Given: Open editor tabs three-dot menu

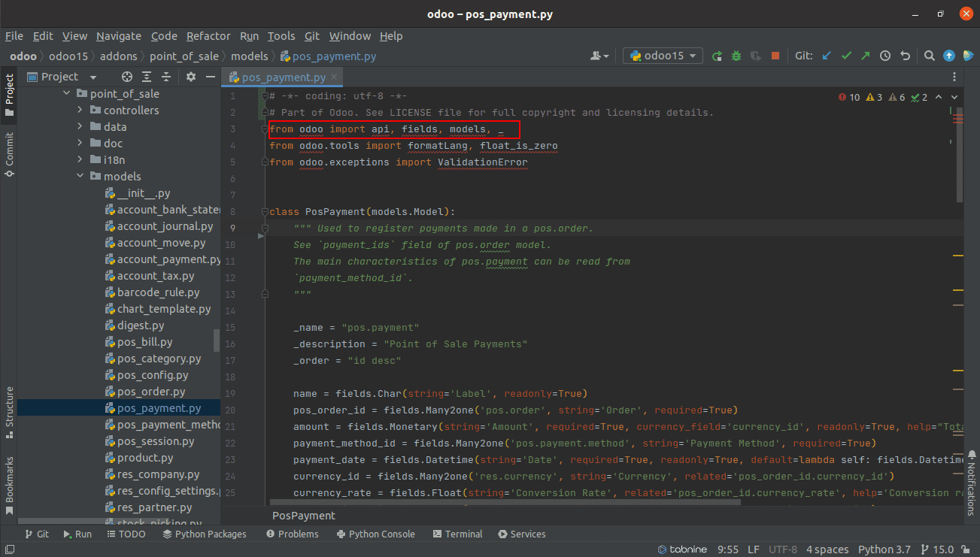Looking at the screenshot, I should click(x=954, y=77).
